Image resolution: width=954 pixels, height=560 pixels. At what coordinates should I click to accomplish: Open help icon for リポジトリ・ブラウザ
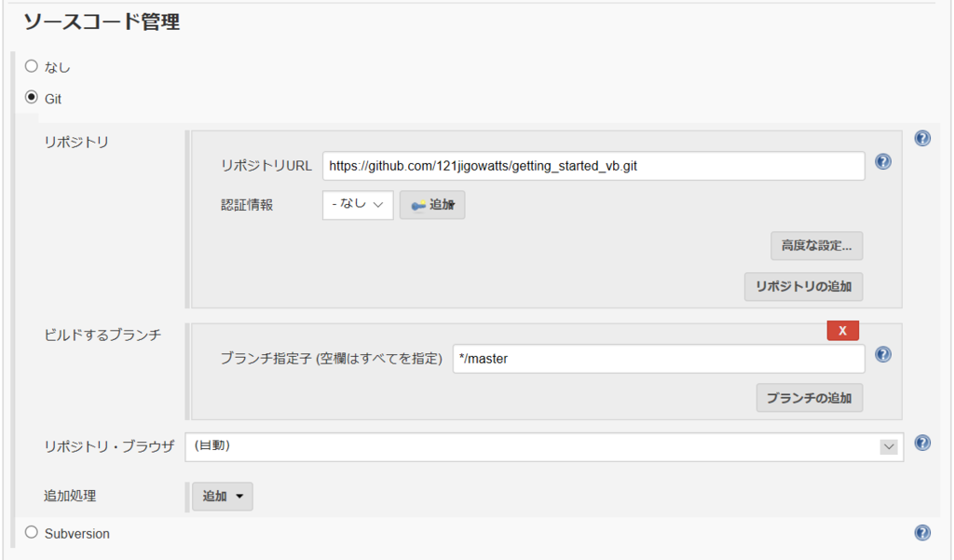coord(922,443)
